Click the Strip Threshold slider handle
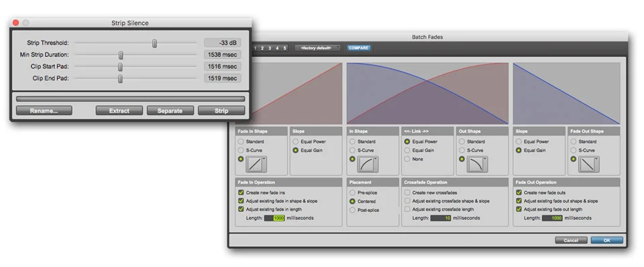Image resolution: width=644 pixels, height=267 pixels. click(x=154, y=43)
